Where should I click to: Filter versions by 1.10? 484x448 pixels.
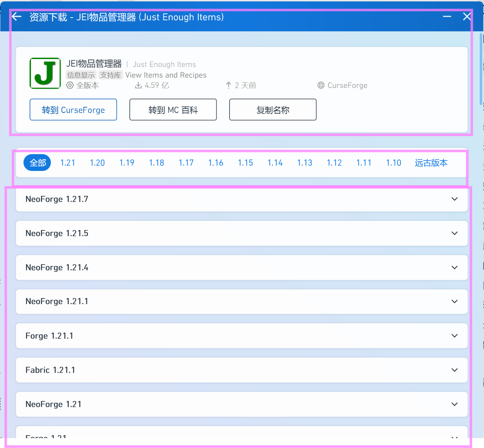(394, 163)
